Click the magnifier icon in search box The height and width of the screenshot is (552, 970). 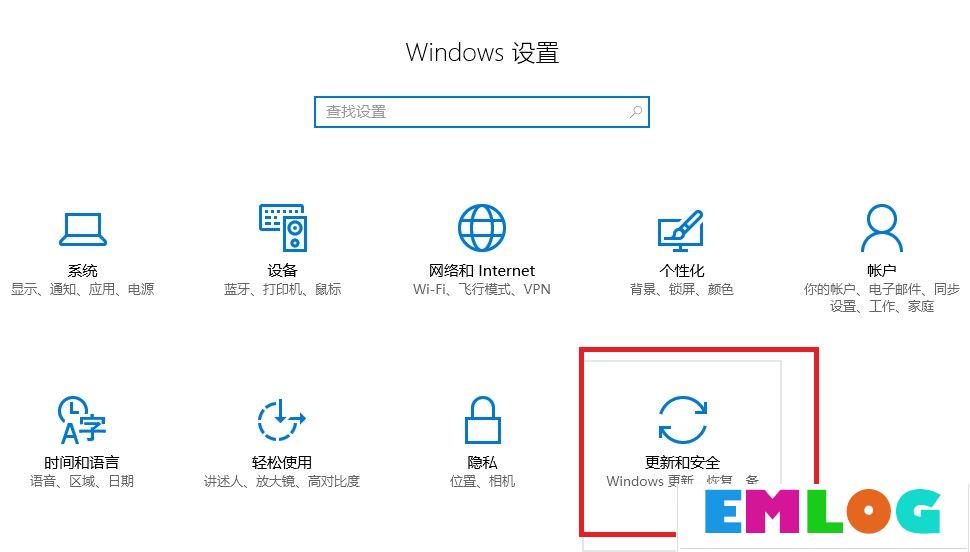(635, 112)
